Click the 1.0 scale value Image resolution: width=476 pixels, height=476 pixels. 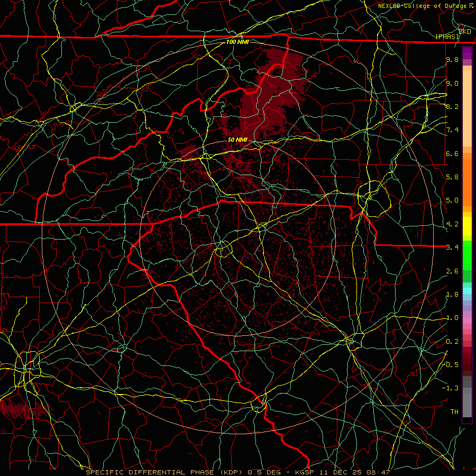tap(452, 318)
